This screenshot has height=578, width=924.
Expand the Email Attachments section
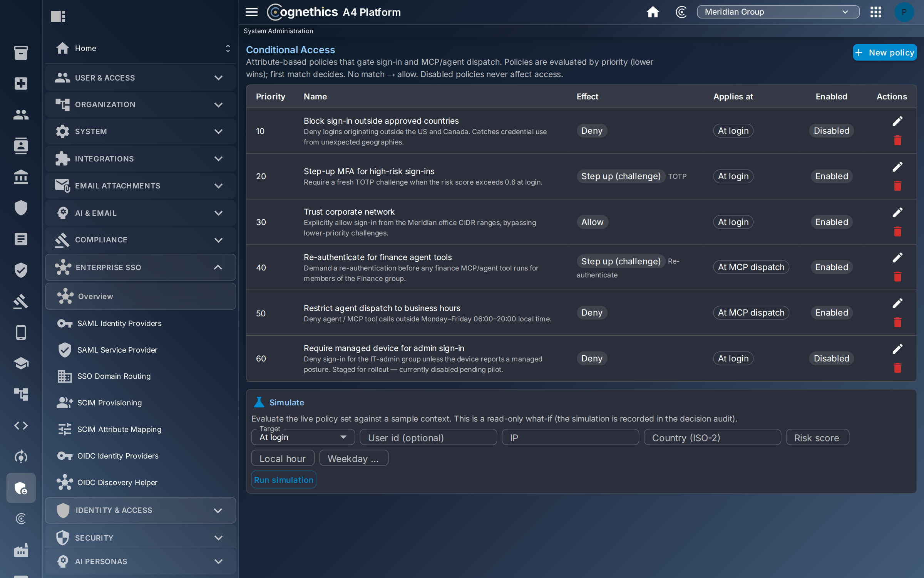point(141,186)
